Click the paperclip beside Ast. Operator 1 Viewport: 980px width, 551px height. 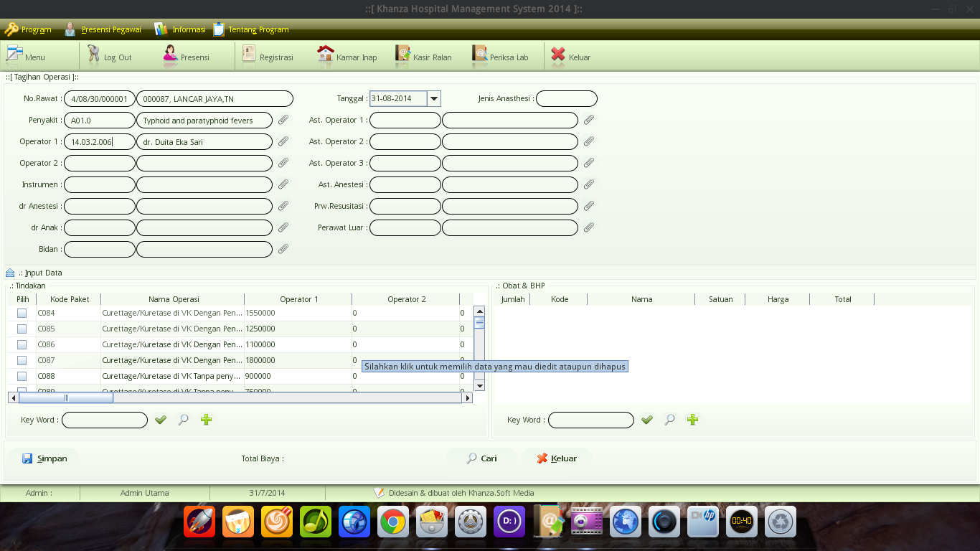coord(589,120)
